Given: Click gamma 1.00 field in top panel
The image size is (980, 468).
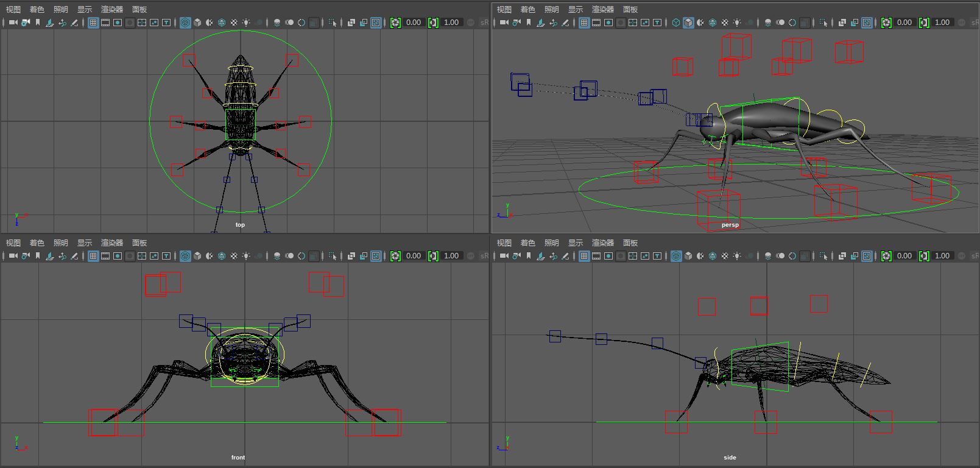Looking at the screenshot, I should tap(451, 23).
